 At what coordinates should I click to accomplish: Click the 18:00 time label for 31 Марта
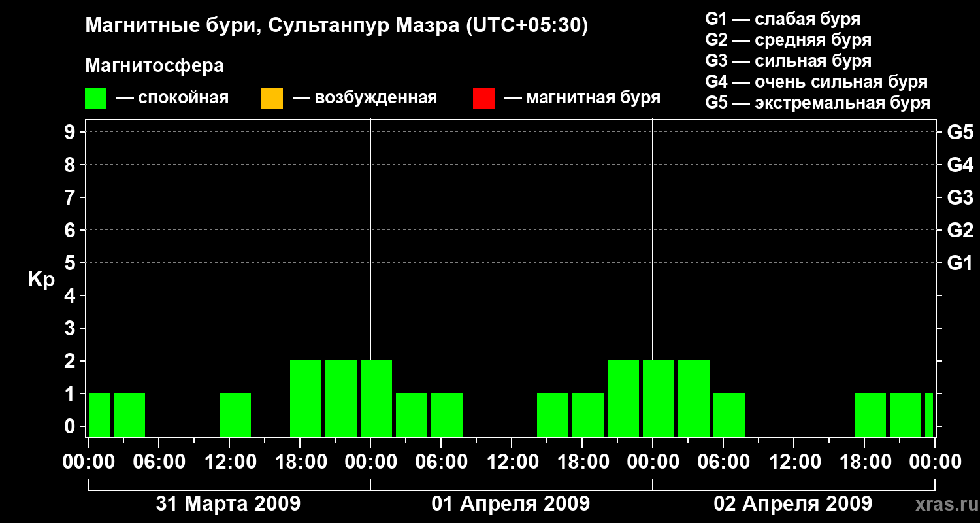[x=300, y=462]
